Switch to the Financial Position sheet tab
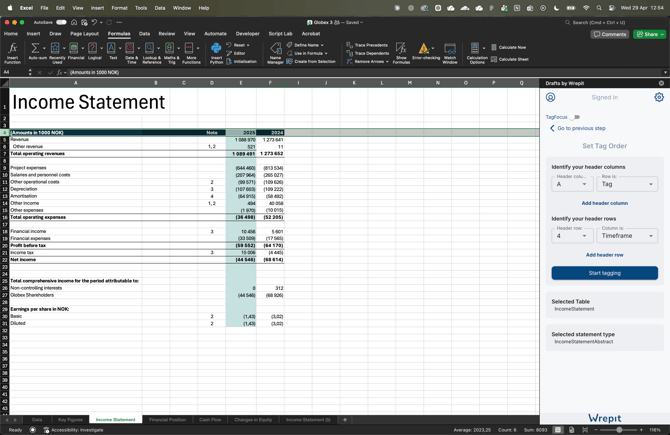The image size is (670, 435). (168, 420)
